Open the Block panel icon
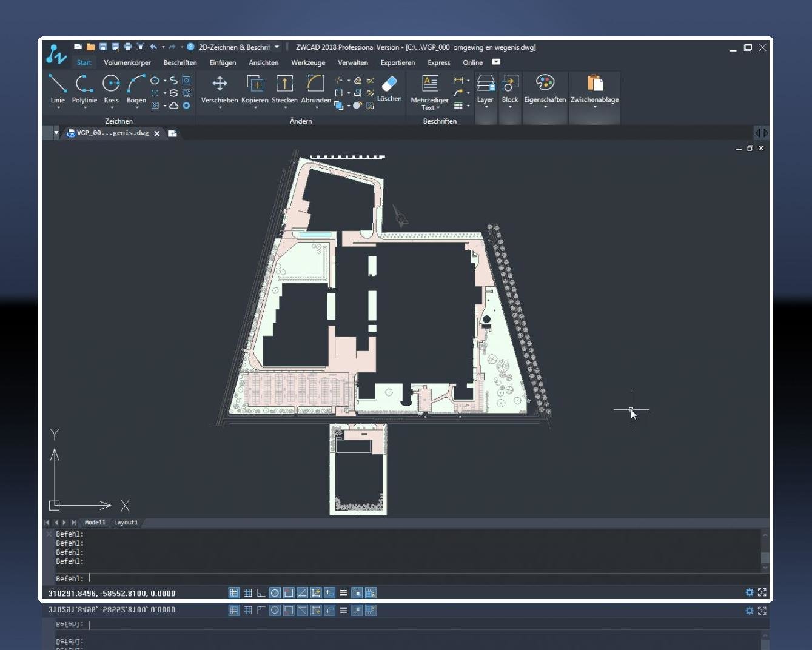The height and width of the screenshot is (650, 812). pos(510,82)
